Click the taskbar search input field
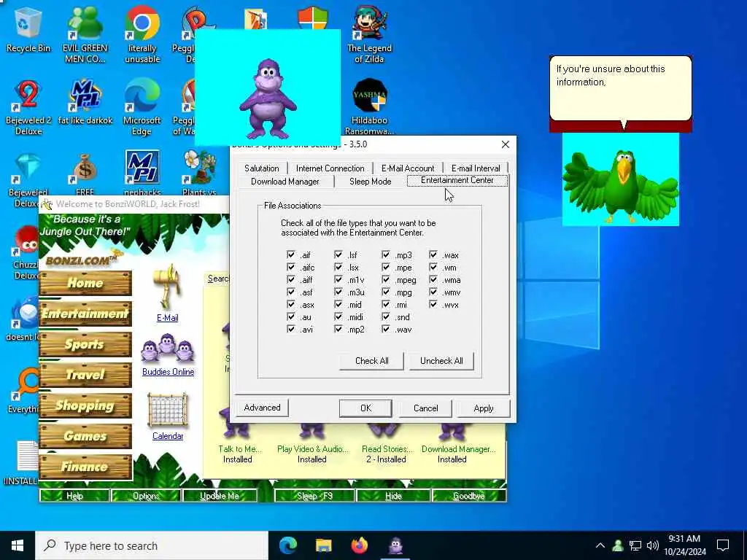The width and height of the screenshot is (747, 560). [152, 545]
